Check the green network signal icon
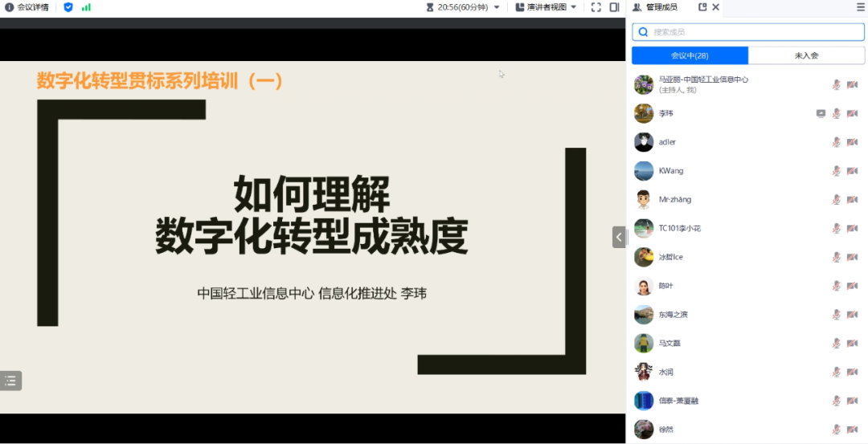The height and width of the screenshot is (444, 868). pos(86,7)
